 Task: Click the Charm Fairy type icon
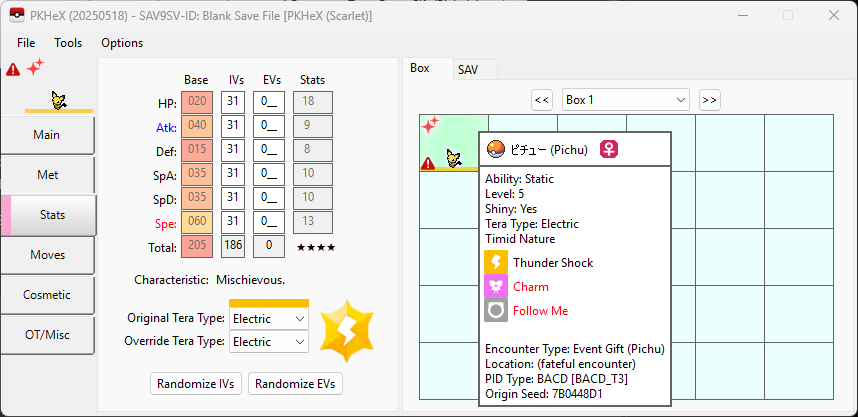tap(496, 287)
